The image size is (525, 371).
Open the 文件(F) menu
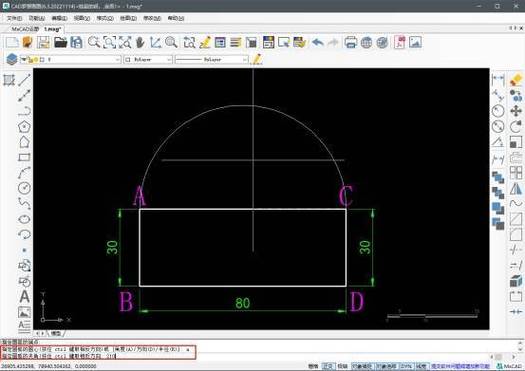pyautogui.click(x=14, y=18)
